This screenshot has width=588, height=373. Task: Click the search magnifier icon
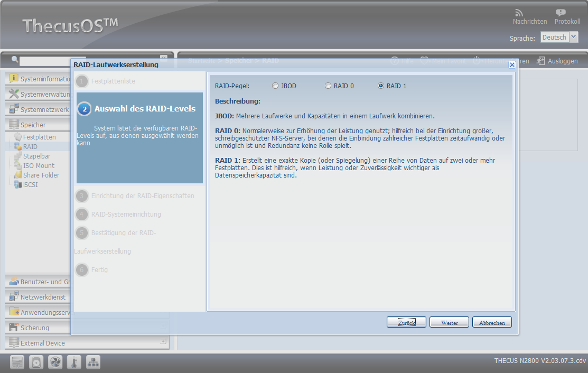click(15, 59)
